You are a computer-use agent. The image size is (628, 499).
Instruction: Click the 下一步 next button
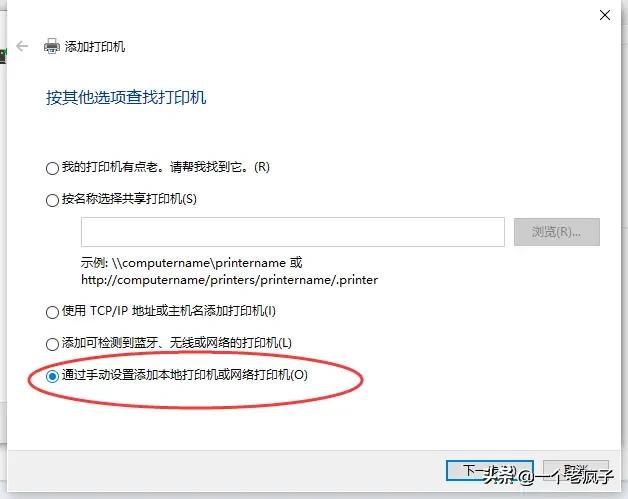point(489,471)
